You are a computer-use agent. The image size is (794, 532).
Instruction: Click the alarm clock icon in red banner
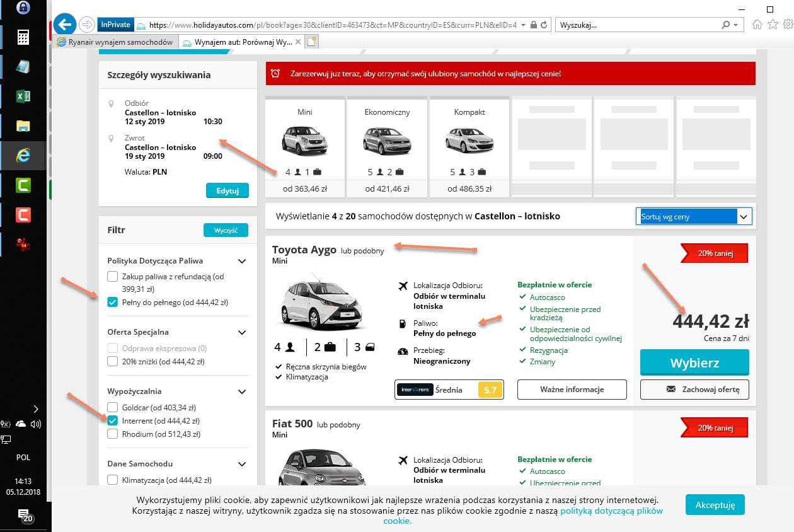click(x=275, y=74)
